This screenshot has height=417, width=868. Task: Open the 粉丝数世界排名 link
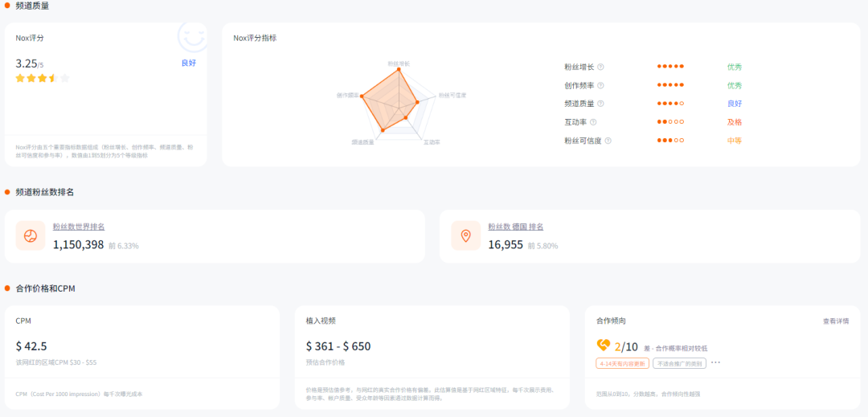[79, 227]
